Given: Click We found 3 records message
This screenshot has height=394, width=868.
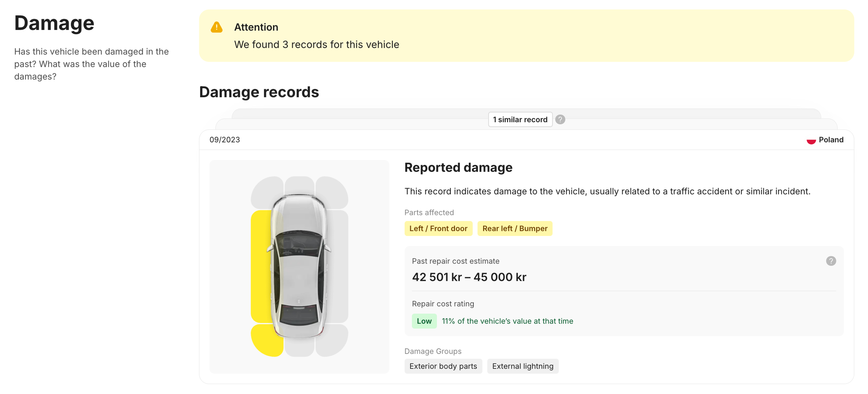Looking at the screenshot, I should [316, 44].
